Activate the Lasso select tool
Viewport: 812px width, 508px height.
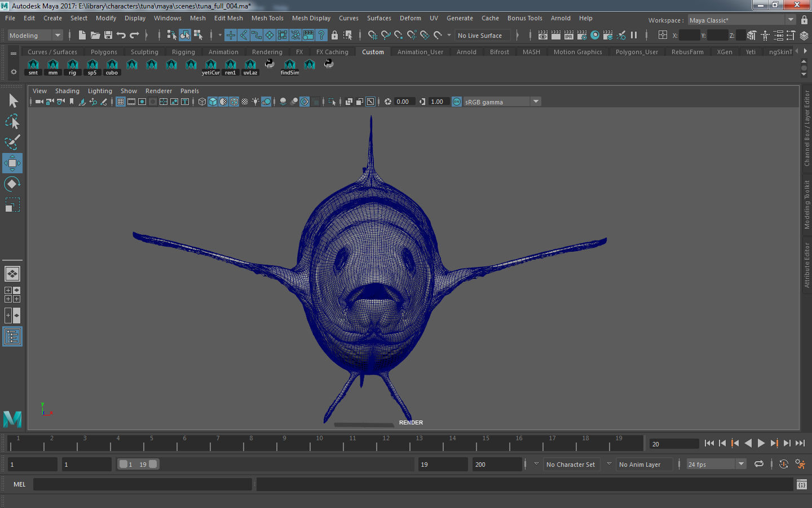(12, 121)
